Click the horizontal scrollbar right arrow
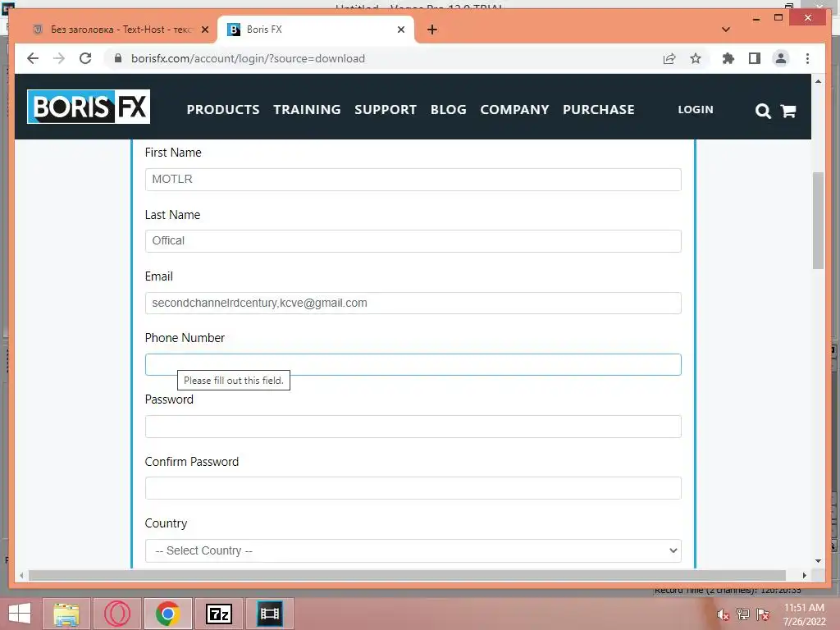This screenshot has height=630, width=840. tap(804, 575)
